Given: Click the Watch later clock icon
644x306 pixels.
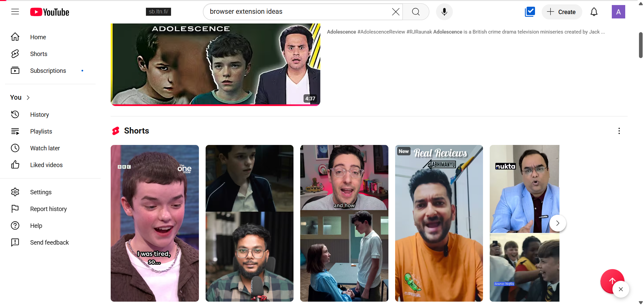Looking at the screenshot, I should point(15,148).
